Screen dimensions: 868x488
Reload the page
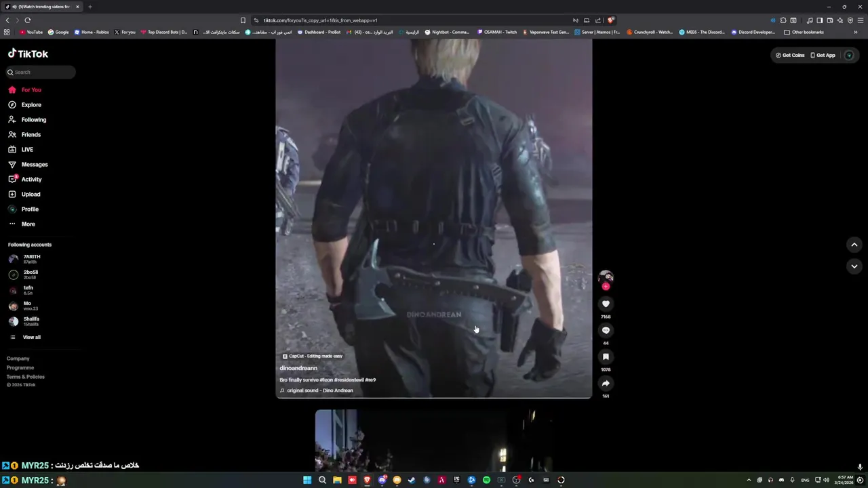pos(27,20)
